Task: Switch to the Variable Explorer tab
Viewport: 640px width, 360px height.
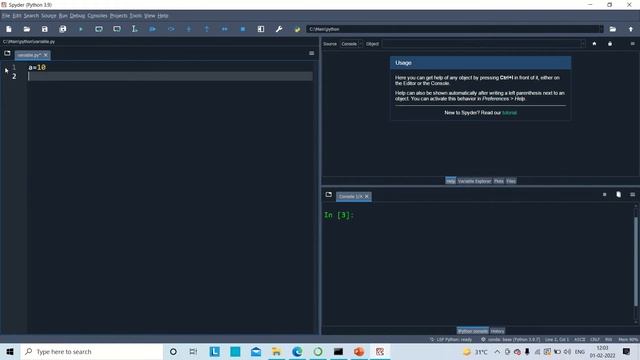Action: pos(474,181)
